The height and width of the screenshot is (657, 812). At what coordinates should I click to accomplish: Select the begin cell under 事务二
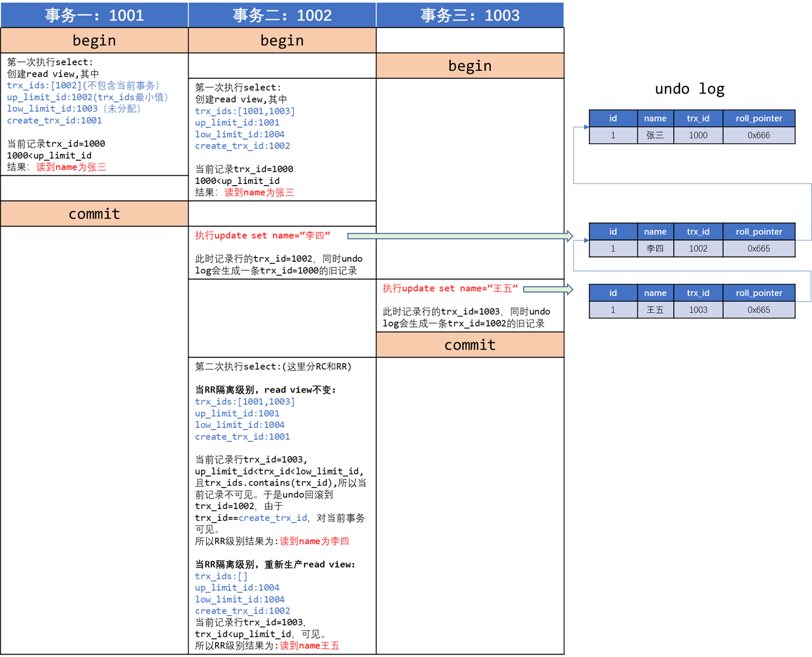click(x=283, y=40)
